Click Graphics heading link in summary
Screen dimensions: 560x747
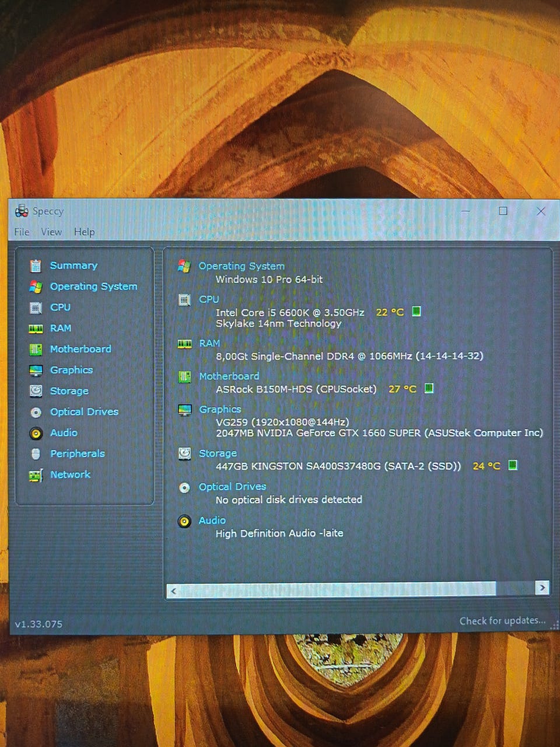click(x=220, y=409)
